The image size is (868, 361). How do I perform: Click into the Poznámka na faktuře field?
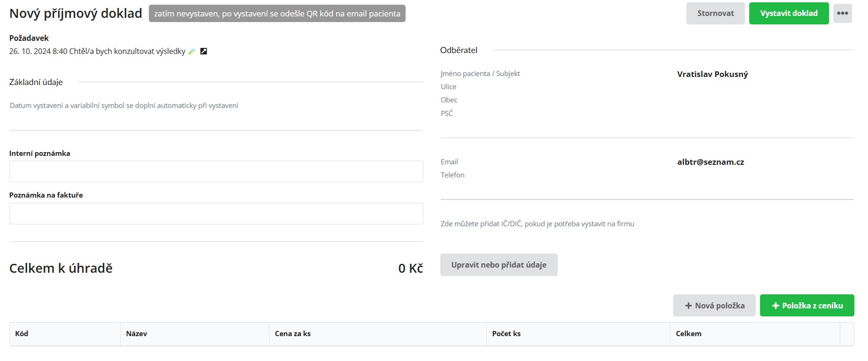(x=216, y=214)
